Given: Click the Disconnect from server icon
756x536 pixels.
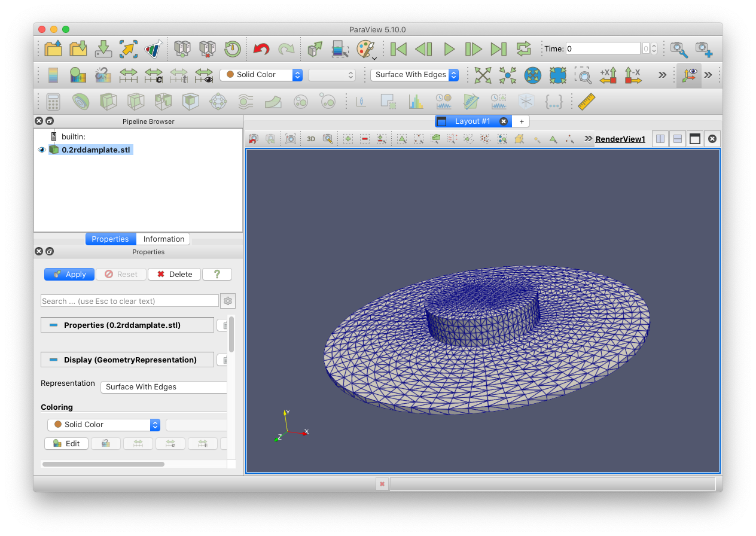Looking at the screenshot, I should (207, 48).
